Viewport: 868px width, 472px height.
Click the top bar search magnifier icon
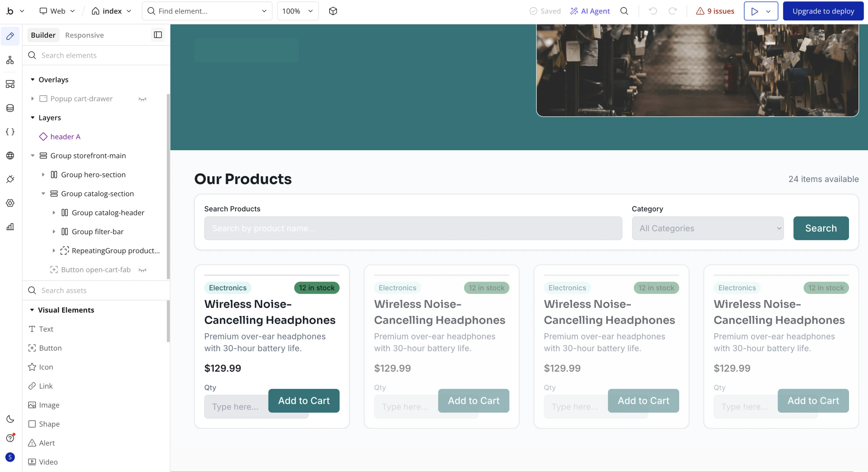624,11
